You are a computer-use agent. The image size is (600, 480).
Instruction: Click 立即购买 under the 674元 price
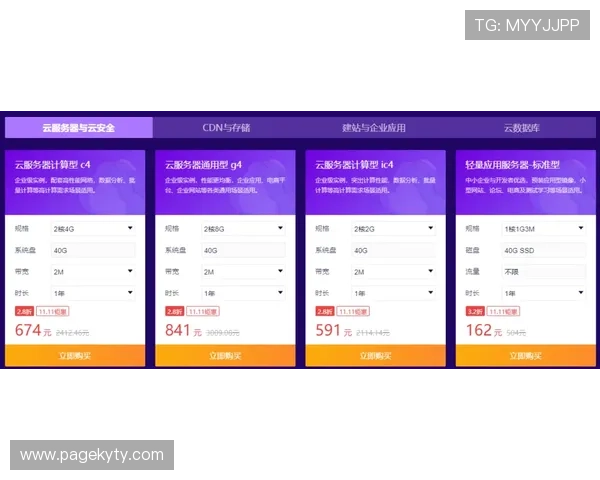point(75,356)
